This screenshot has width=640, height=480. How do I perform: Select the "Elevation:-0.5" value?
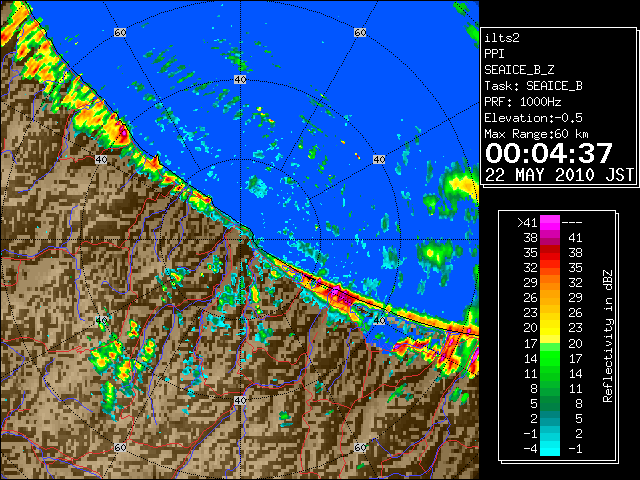[533, 118]
